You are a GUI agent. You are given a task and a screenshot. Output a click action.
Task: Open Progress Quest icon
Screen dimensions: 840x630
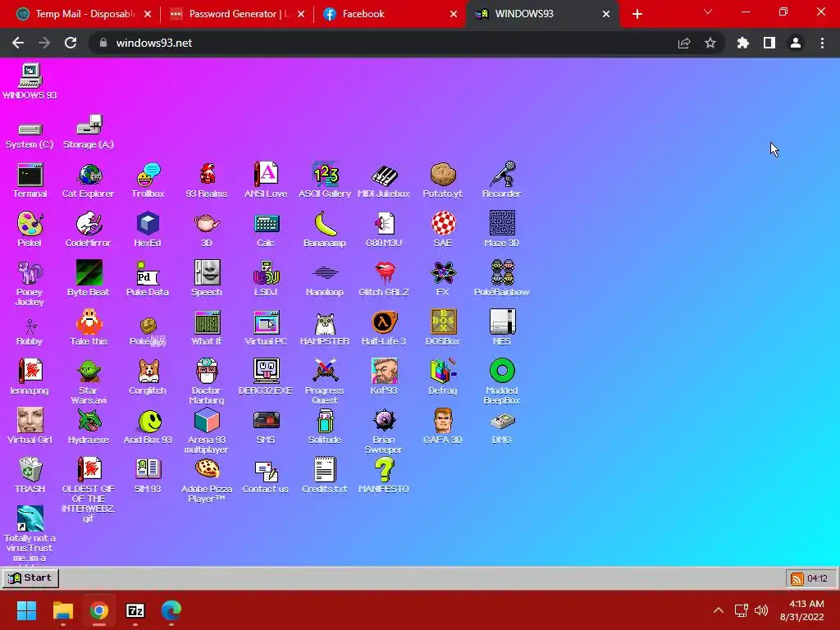coord(325,381)
